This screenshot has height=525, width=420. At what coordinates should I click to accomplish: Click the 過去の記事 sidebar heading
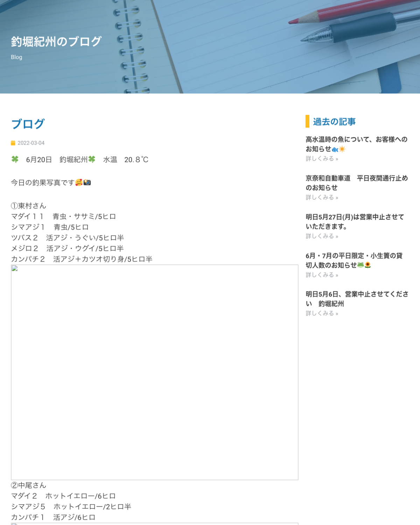tap(334, 121)
